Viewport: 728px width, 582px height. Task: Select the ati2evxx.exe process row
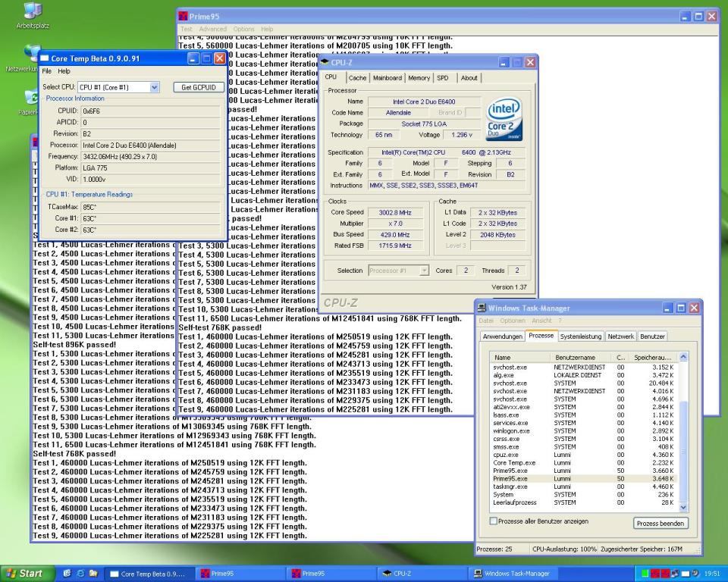[584, 407]
